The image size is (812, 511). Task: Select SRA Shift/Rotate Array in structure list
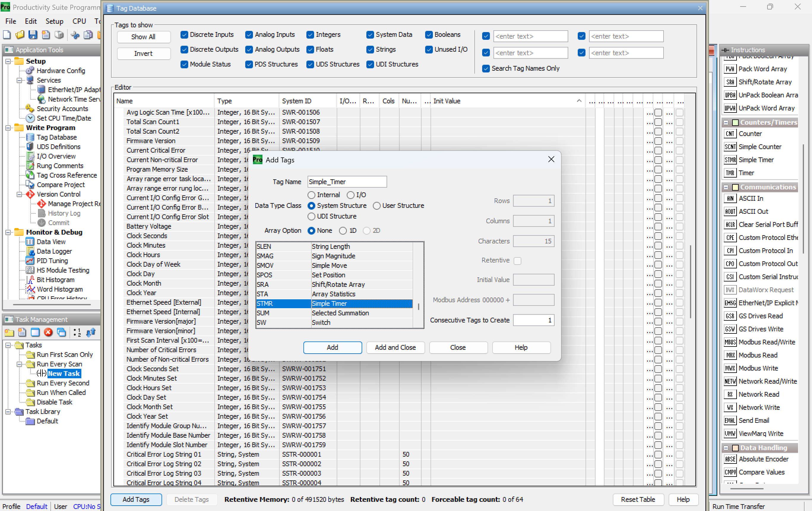coord(334,285)
